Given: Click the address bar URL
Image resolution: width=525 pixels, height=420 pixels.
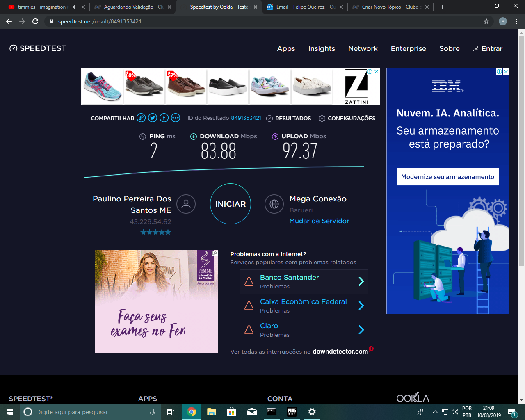Looking at the screenshot, I should [100, 21].
